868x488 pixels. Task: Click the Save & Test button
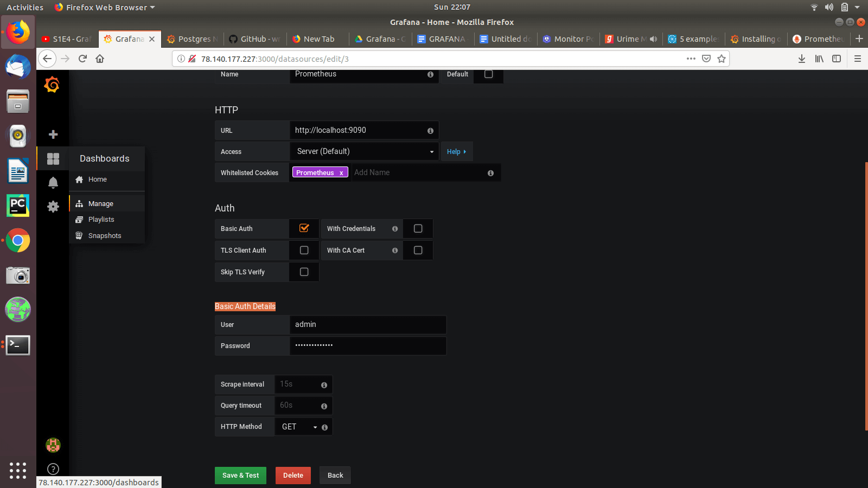click(x=240, y=476)
